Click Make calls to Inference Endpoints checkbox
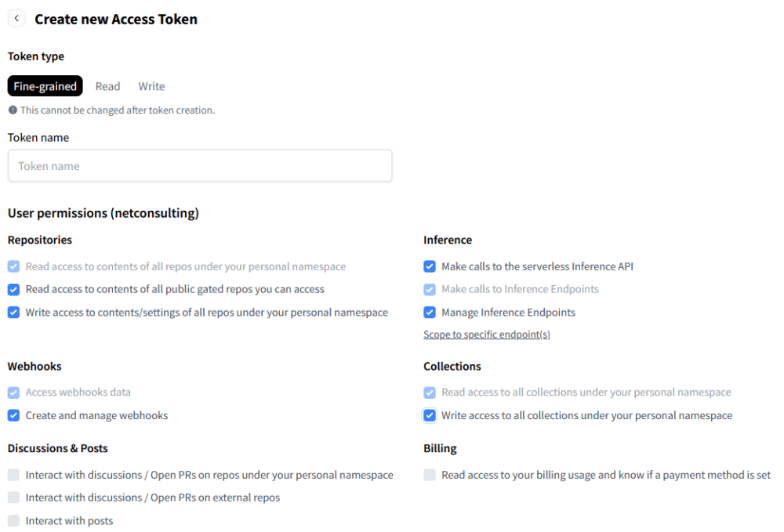Viewport: 784px width, 532px height. click(430, 289)
